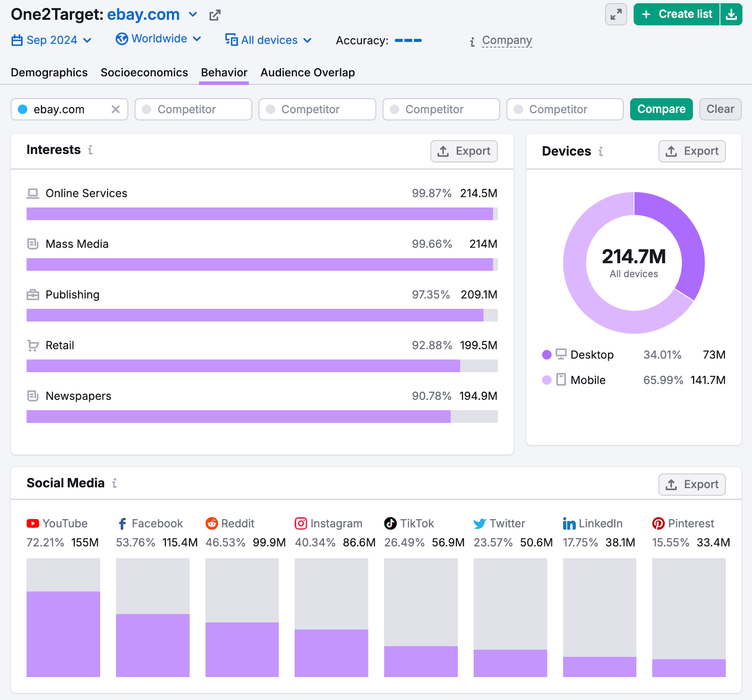Click the info icon beside Interests
This screenshot has height=700, width=752.
pos(90,151)
